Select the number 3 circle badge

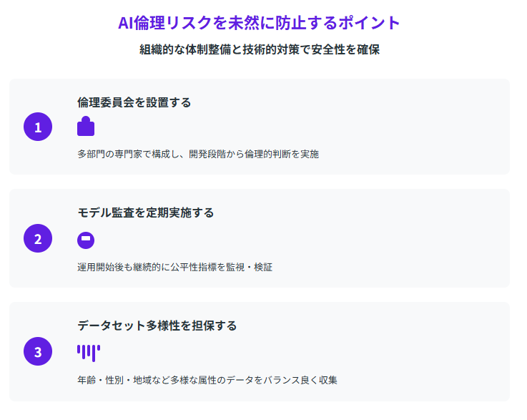point(38,351)
